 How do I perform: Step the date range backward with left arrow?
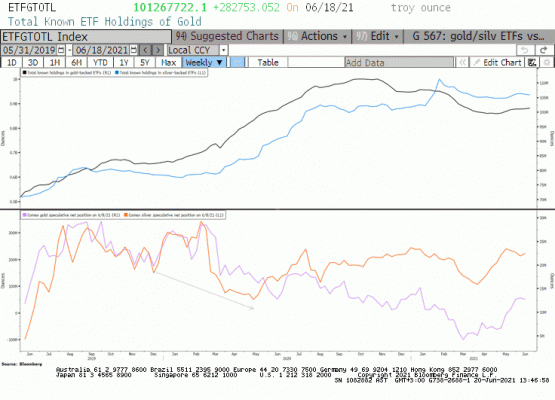coord(145,50)
